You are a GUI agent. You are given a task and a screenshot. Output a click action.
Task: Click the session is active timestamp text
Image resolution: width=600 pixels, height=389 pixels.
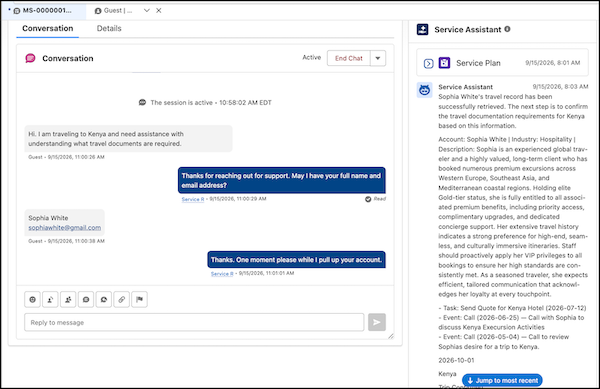tap(211, 103)
